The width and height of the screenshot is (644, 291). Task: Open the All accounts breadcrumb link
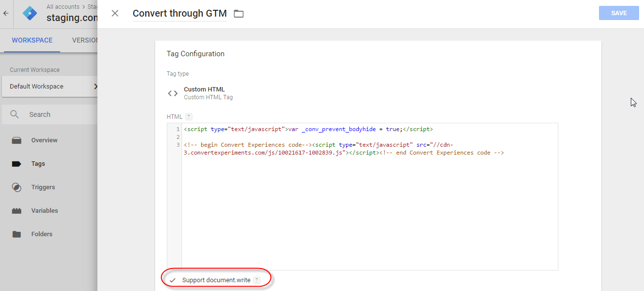pos(63,7)
